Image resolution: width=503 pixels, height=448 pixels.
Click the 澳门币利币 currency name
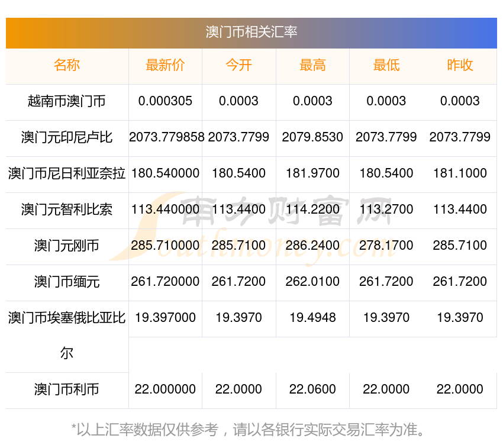point(67,389)
